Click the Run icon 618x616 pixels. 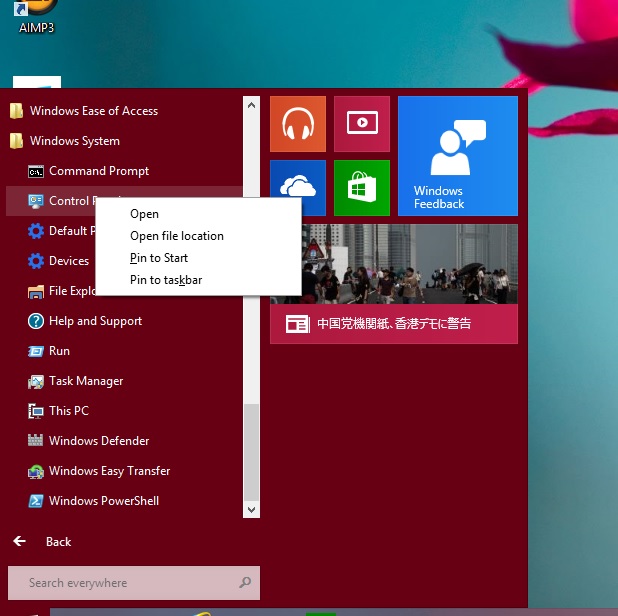(x=36, y=351)
